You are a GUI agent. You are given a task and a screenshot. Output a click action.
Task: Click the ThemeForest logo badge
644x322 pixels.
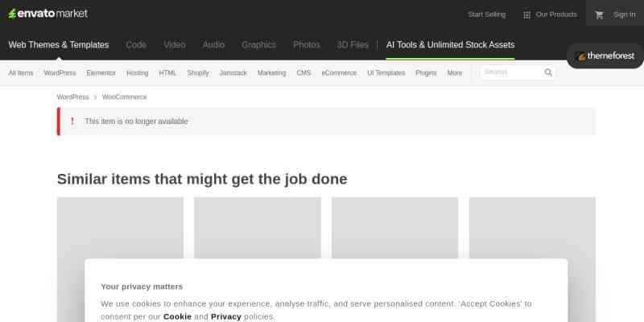[605, 56]
